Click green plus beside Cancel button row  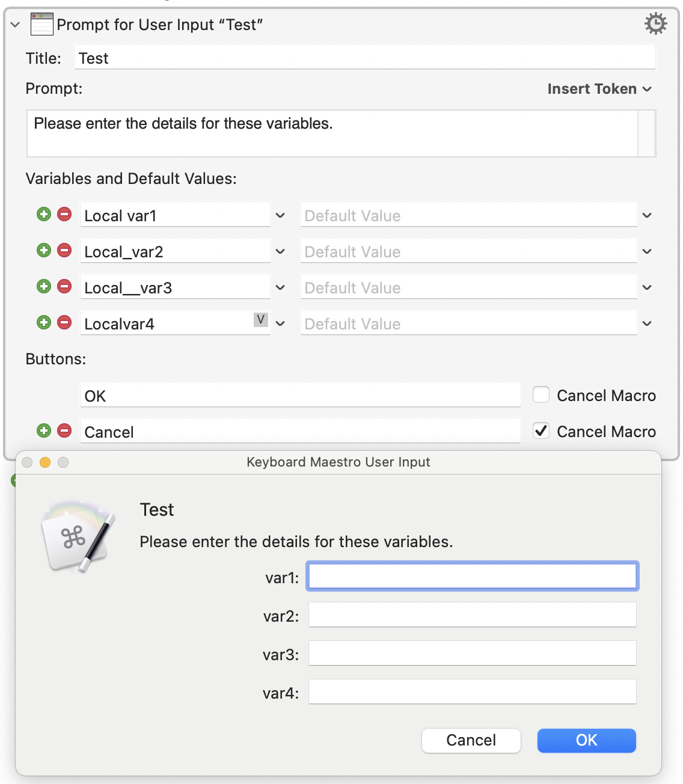point(44,431)
